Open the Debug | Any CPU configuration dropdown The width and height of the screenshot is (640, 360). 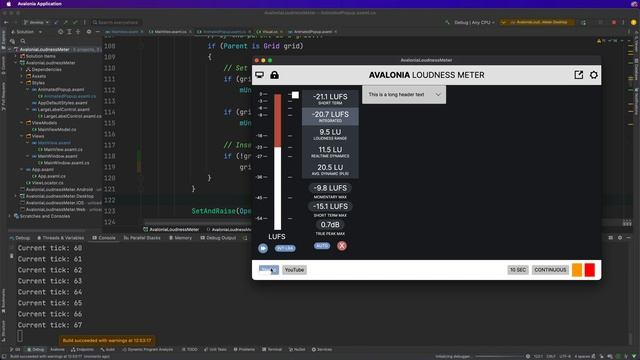click(x=474, y=22)
